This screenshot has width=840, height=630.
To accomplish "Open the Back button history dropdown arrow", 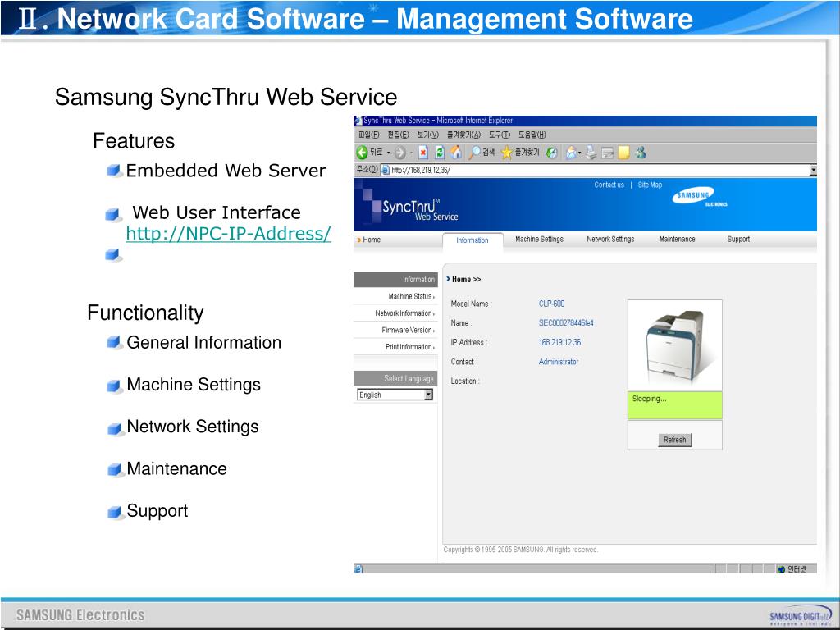I will 388,153.
